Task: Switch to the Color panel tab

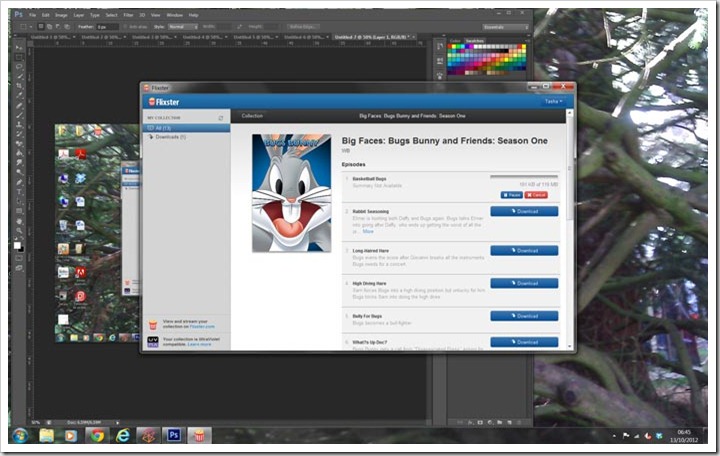Action: [455, 41]
